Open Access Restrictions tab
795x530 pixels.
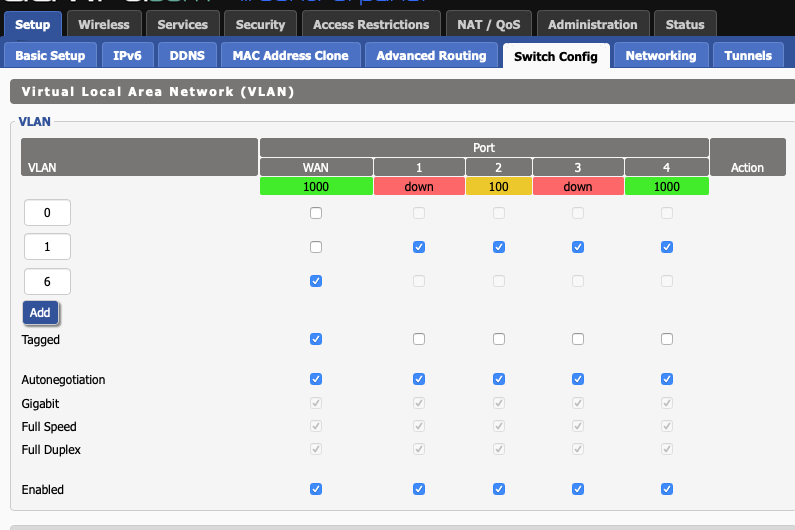pos(371,24)
